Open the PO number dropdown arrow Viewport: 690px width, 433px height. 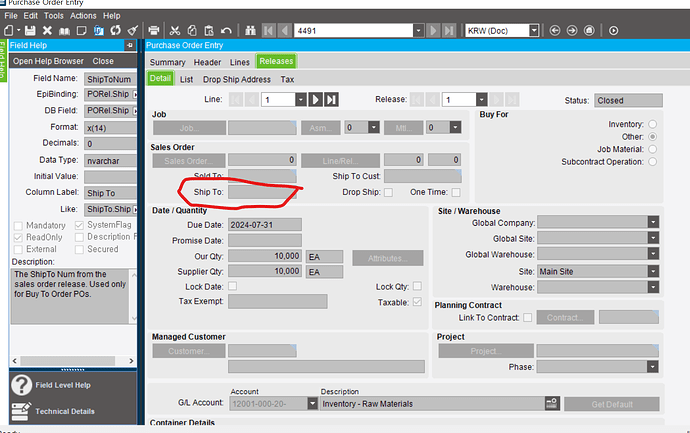418,31
